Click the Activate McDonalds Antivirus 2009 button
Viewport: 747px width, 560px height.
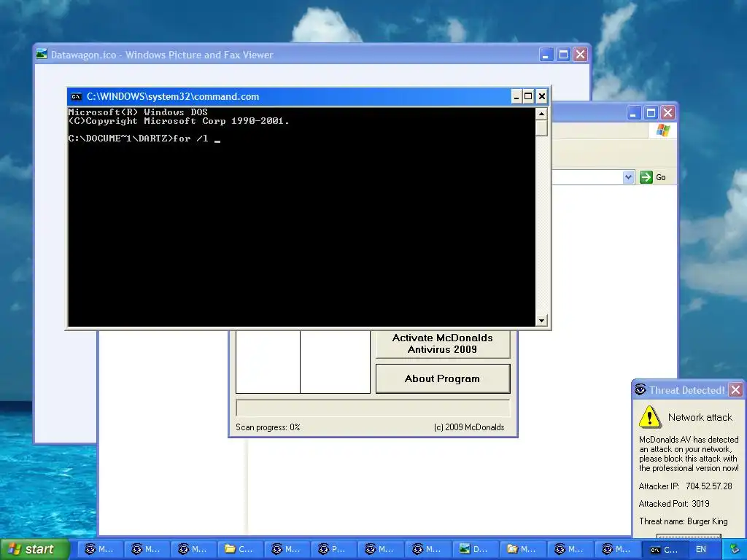(x=442, y=344)
